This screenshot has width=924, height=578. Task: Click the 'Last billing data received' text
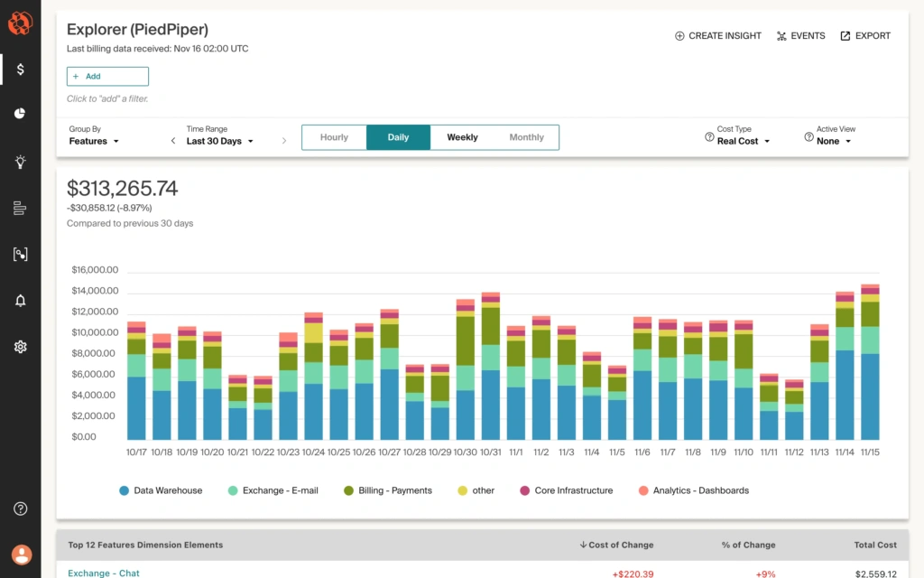157,49
